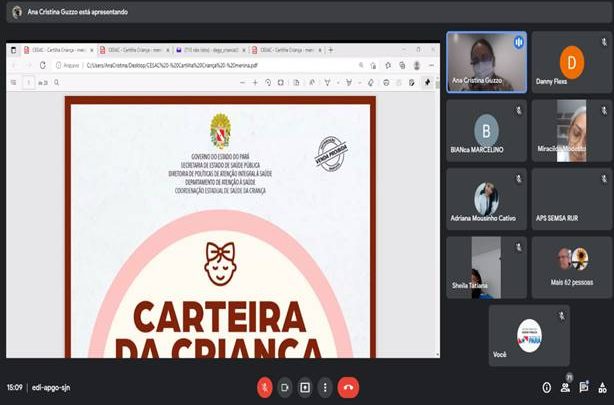Open a new browser tab

click(x=331, y=50)
